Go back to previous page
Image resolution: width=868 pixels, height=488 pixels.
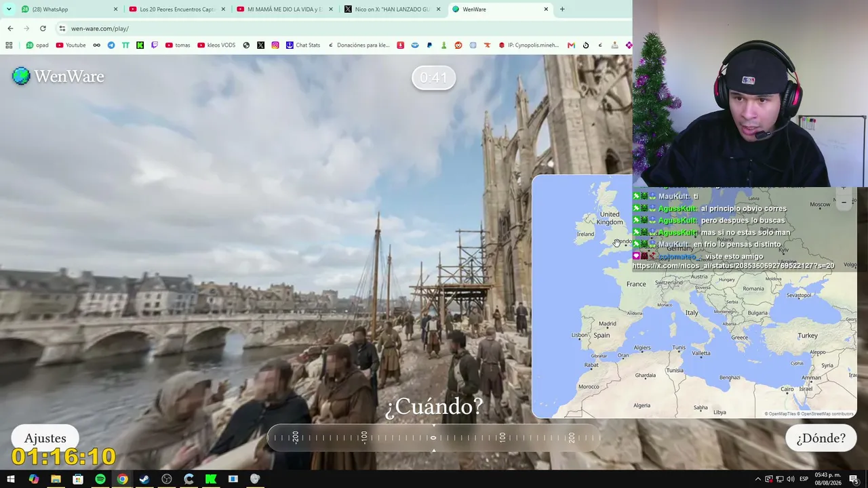point(10,28)
